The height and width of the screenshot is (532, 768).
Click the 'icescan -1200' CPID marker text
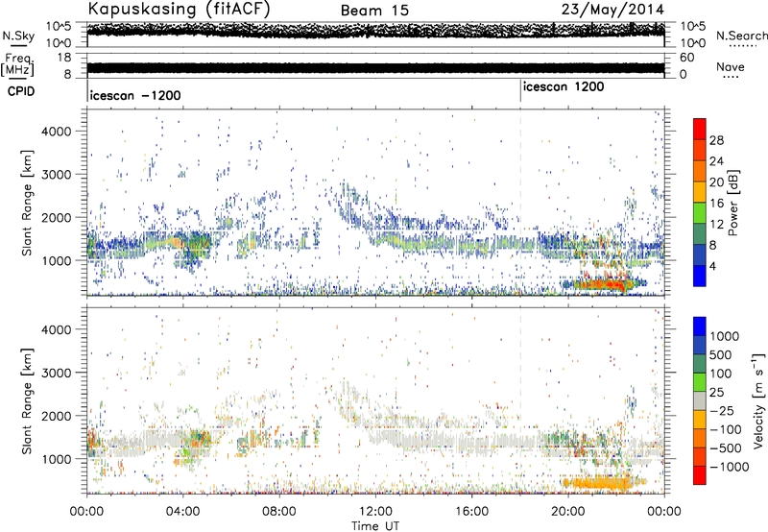coord(135,95)
